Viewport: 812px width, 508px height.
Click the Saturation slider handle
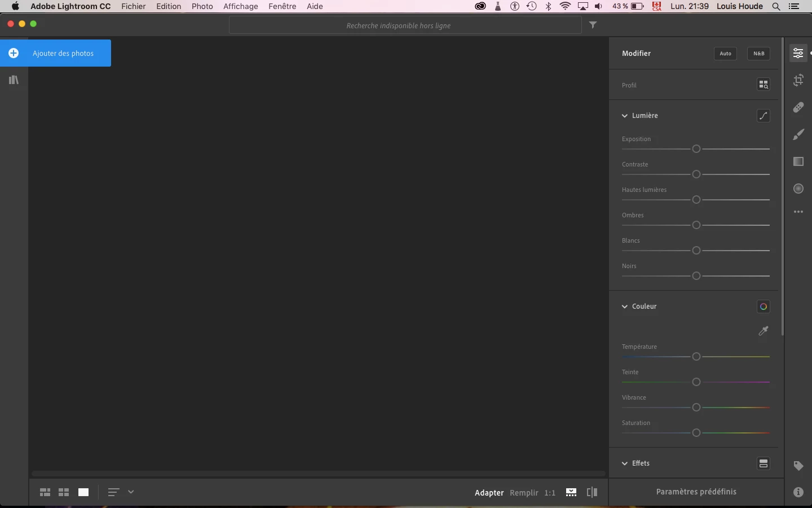[696, 433]
